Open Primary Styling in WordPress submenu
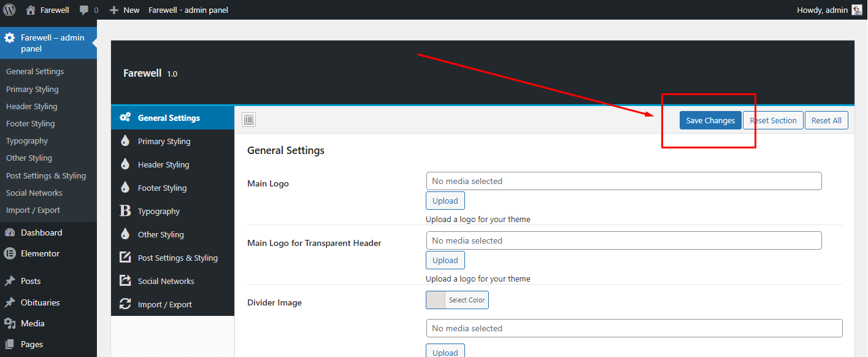Viewport: 868px width, 357px height. coord(33,89)
